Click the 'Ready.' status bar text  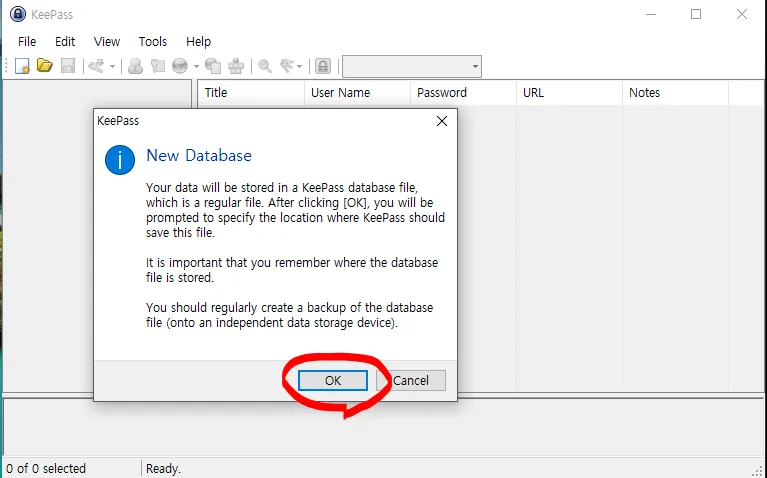coord(163,468)
